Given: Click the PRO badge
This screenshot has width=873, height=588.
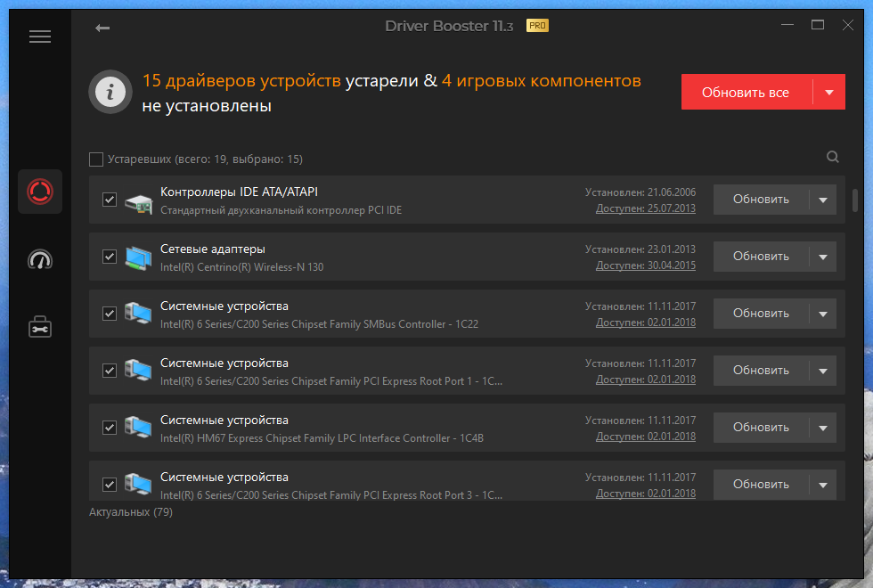Looking at the screenshot, I should [x=537, y=26].
